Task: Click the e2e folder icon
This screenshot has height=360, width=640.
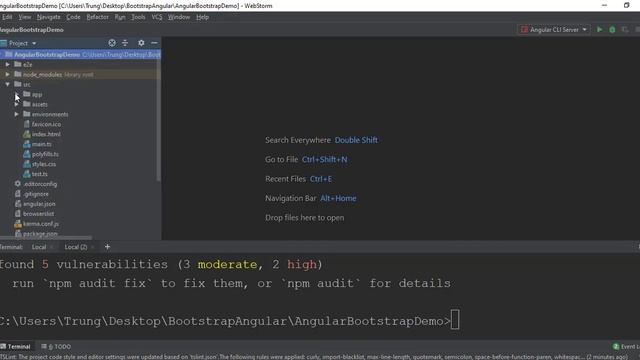Action: 18,64
